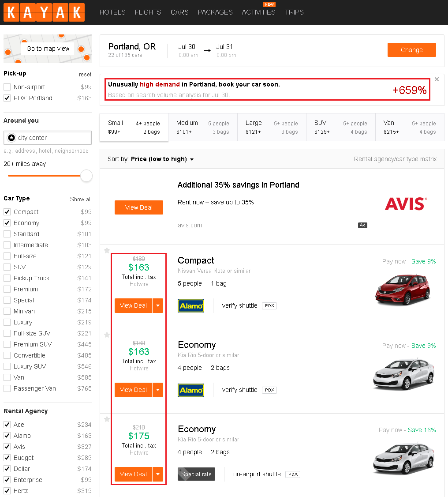Check the SUV car type filter
Image resolution: width=448 pixels, height=497 pixels.
(7, 267)
